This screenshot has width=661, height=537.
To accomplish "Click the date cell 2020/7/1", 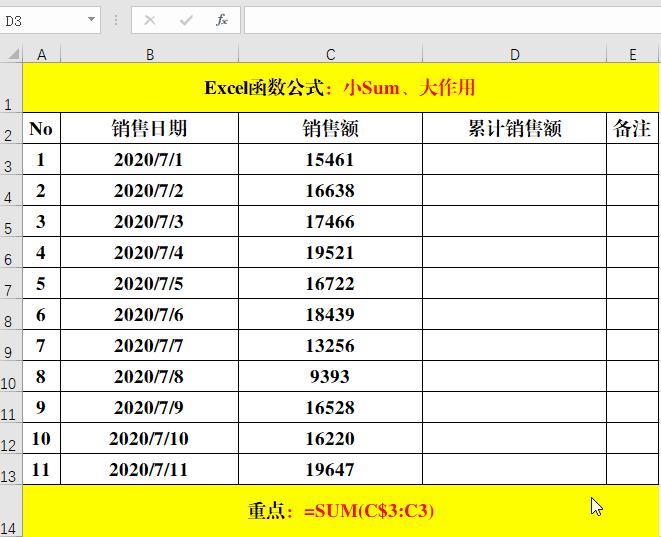I will pyautogui.click(x=150, y=159).
